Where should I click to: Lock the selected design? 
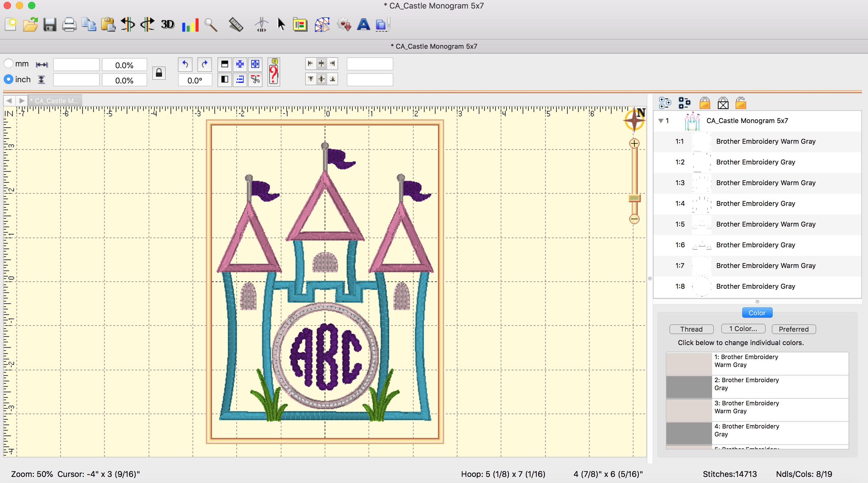(x=705, y=103)
